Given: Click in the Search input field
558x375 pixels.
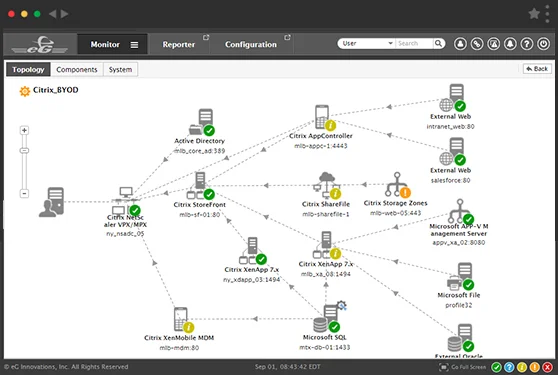Looking at the screenshot, I should pos(414,43).
